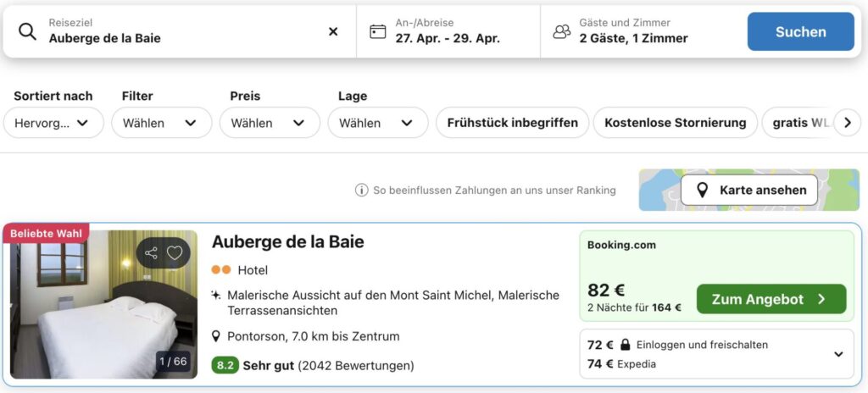Viewport: 868px width, 393px height.
Task: Click the ranking info icon
Action: pos(361,191)
